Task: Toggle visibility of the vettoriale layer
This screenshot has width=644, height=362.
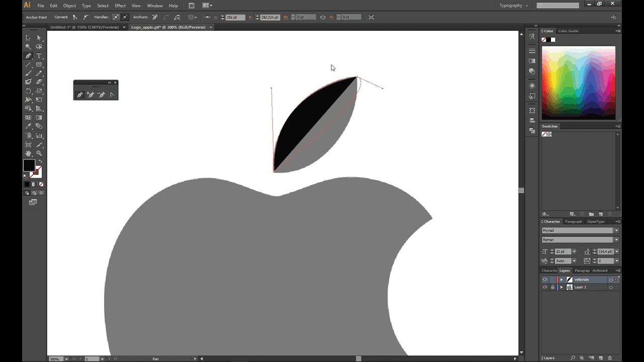Action: 545,280
